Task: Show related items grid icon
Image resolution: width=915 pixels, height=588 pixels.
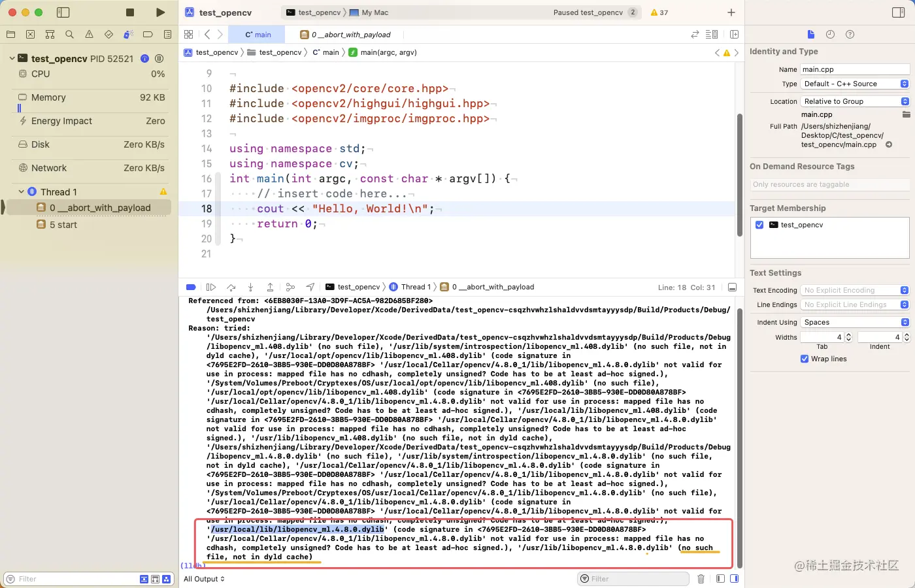Action: pyautogui.click(x=189, y=35)
